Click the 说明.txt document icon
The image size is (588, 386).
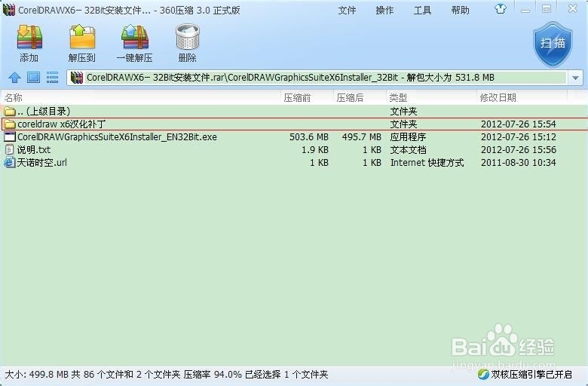(10, 150)
